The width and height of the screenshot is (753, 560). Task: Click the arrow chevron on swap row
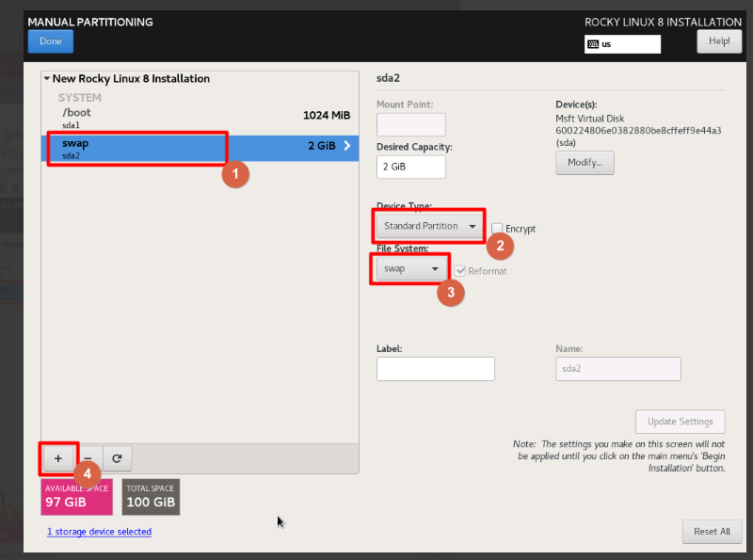coord(347,146)
